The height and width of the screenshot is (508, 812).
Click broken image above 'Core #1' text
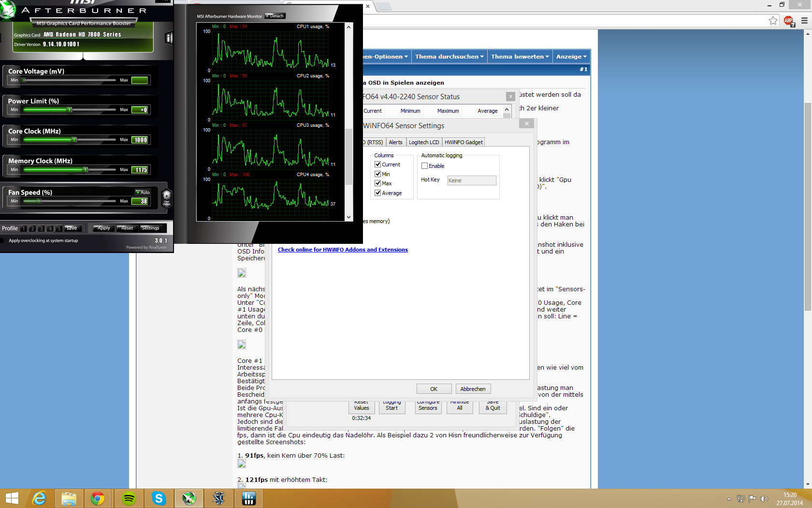(242, 344)
